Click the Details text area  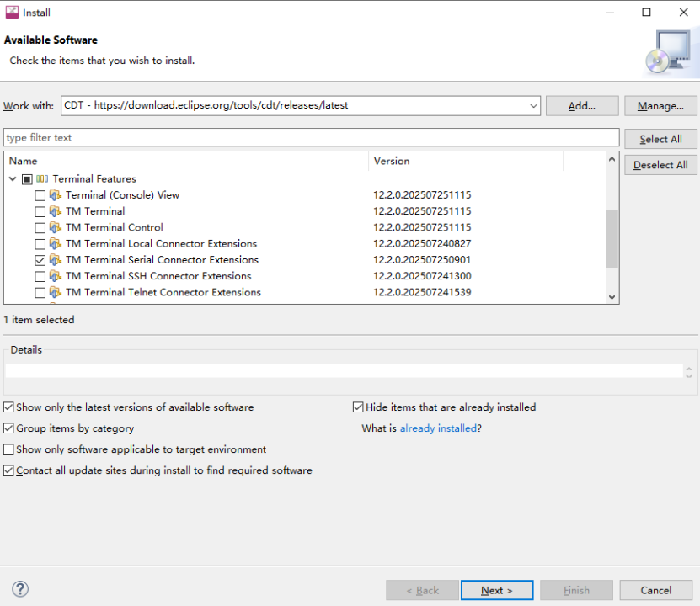[344, 370]
